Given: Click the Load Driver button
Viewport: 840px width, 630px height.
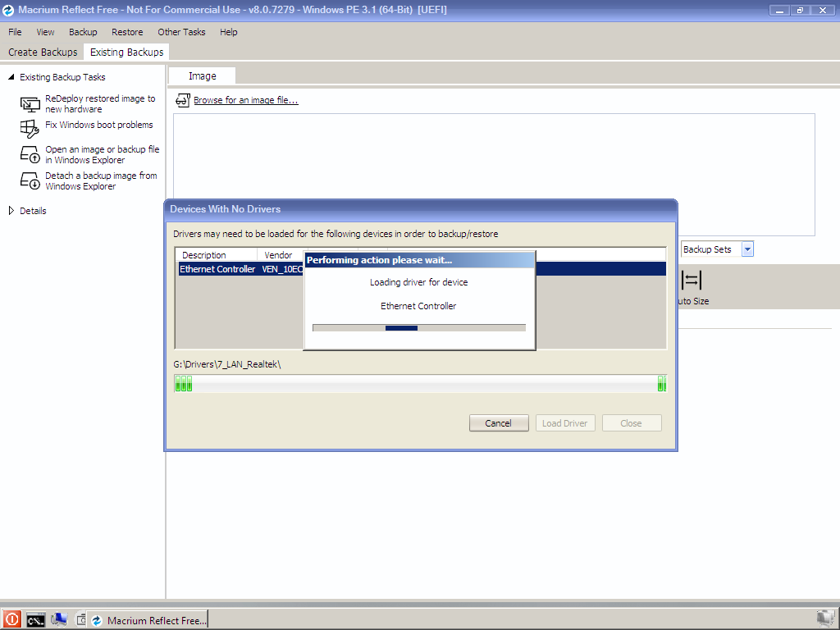Looking at the screenshot, I should 564,423.
